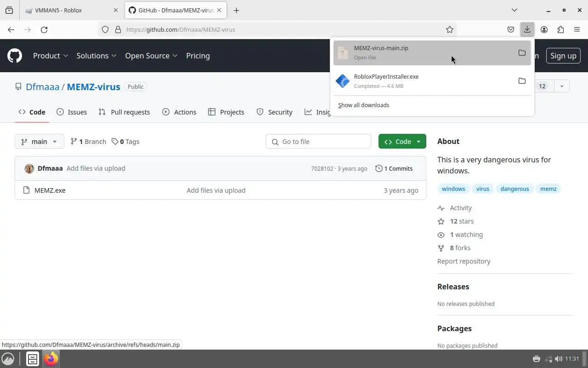Go back using the back arrow
This screenshot has width=588, height=368.
pos(11,29)
